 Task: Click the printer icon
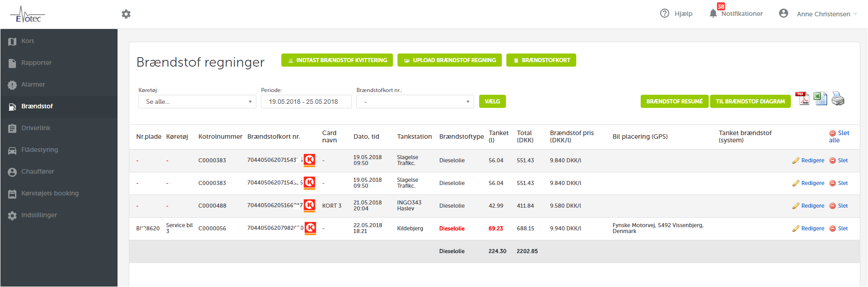point(838,98)
